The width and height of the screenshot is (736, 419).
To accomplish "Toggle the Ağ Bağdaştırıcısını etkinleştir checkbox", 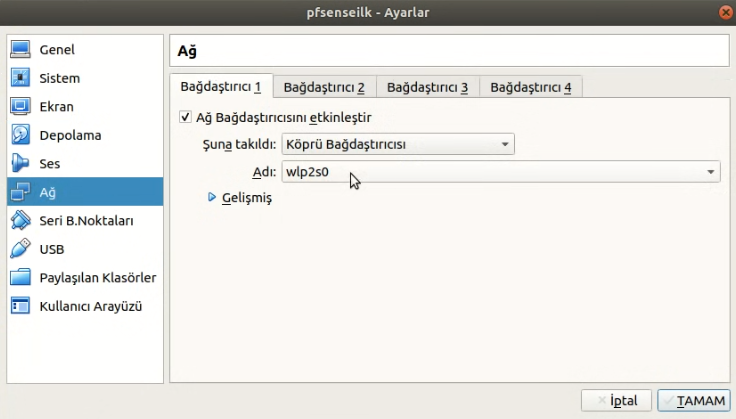I will (x=185, y=117).
